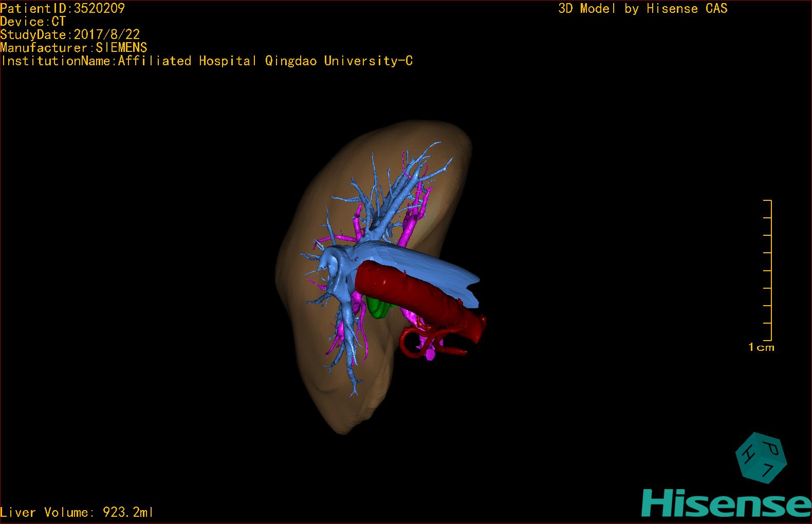Click the PatientID:3520209 text
Image resolution: width=812 pixels, height=524 pixels.
click(62, 8)
